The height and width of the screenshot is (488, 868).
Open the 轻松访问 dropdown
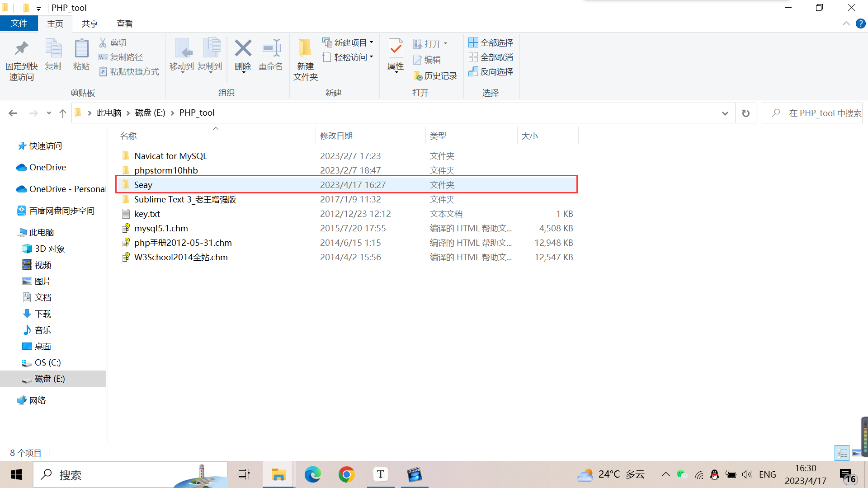(347, 57)
